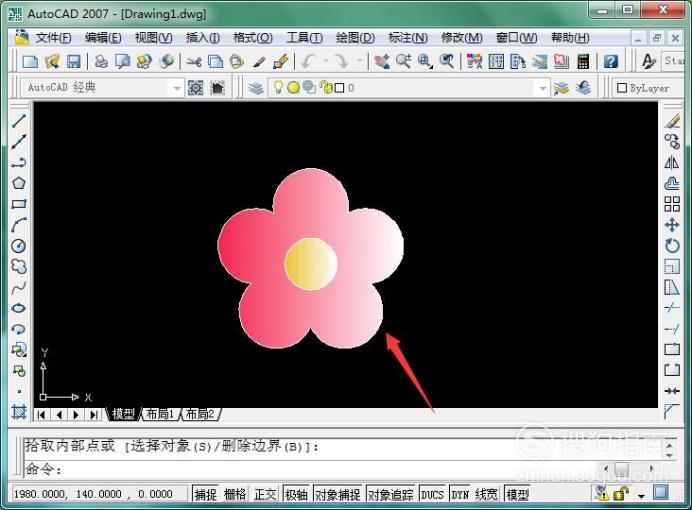692x510 pixels.
Task: Toggle 正交 ortho mode
Action: point(265,494)
